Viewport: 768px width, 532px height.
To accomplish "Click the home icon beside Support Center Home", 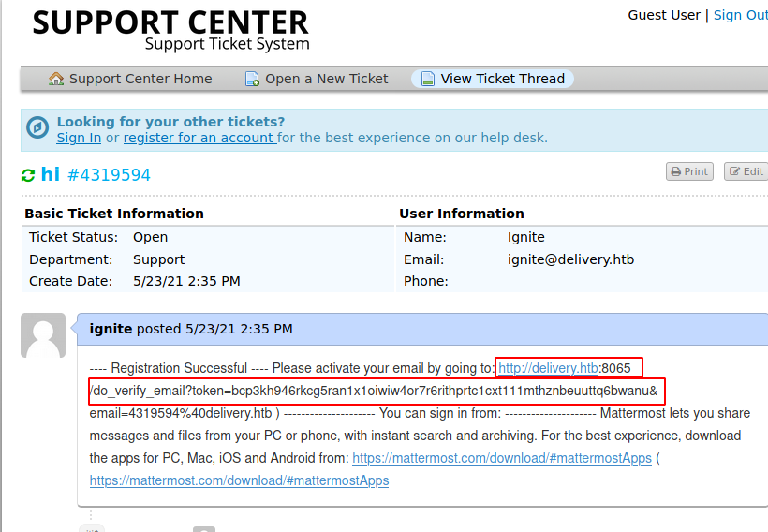I will [x=57, y=79].
